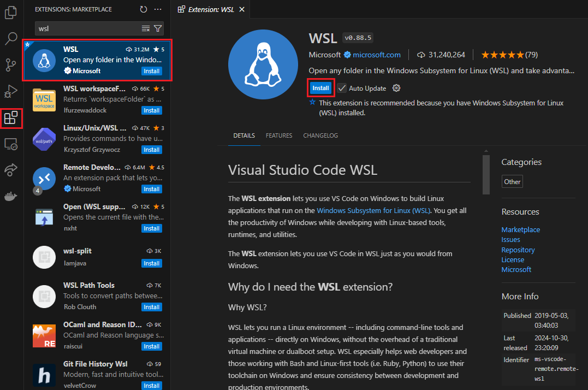Viewport: 588px width, 390px height.
Task: Select WSL workspaceFolder extension
Action: pos(98,99)
